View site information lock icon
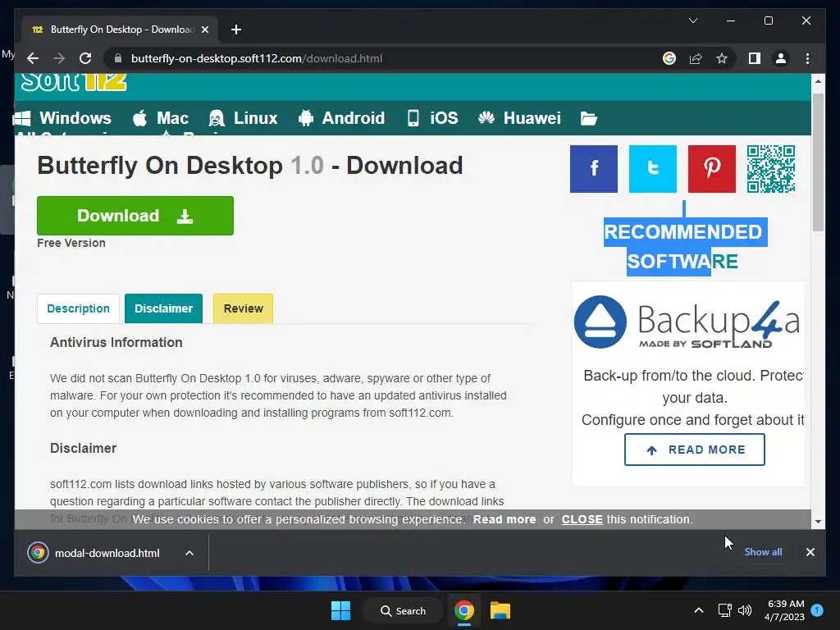Viewport: 840px width, 630px height. [118, 58]
